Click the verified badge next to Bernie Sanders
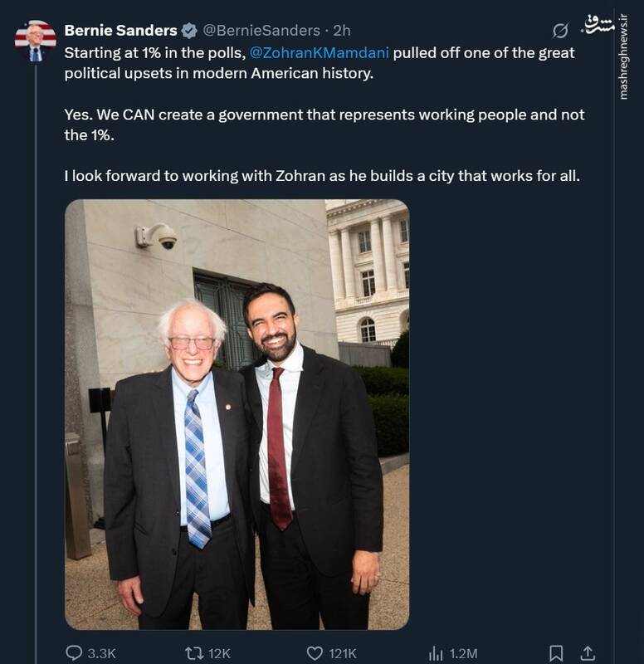 189,31
